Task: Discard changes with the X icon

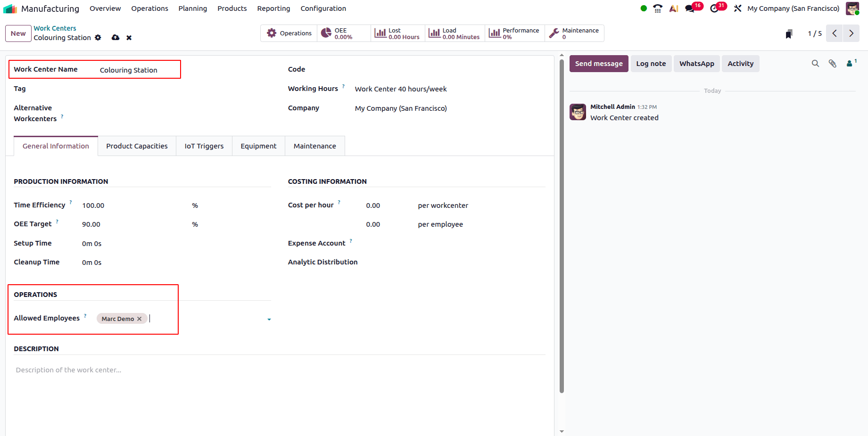Action: [x=129, y=38]
